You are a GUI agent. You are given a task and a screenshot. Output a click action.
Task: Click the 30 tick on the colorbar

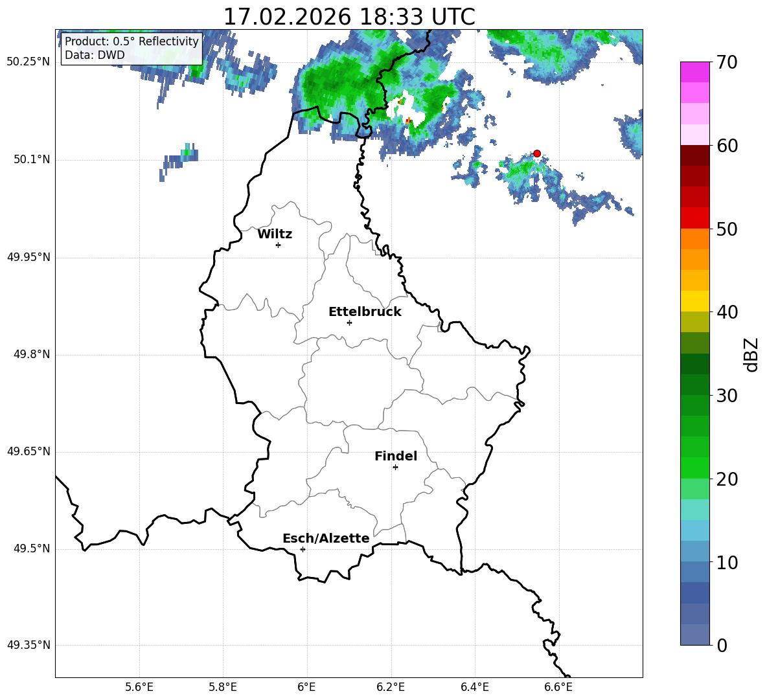click(x=727, y=396)
